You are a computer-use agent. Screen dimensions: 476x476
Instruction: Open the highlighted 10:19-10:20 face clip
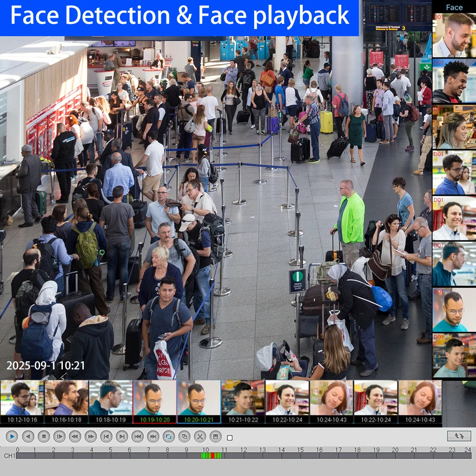(x=155, y=400)
